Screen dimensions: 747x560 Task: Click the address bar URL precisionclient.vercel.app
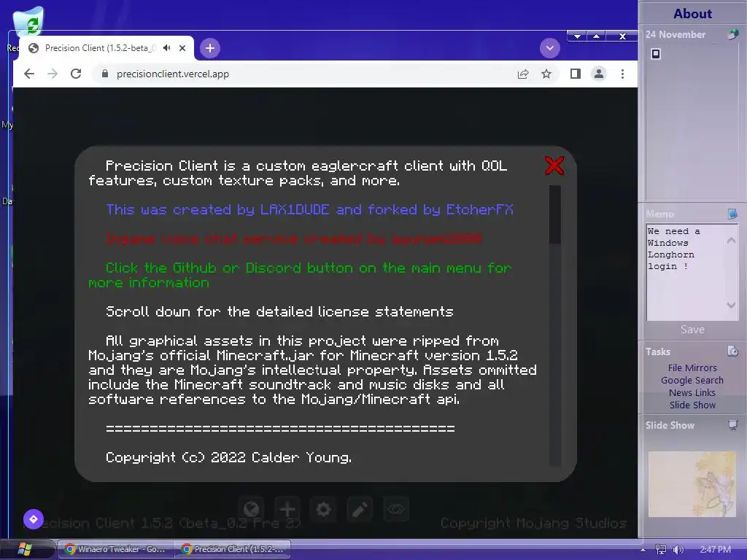click(173, 74)
